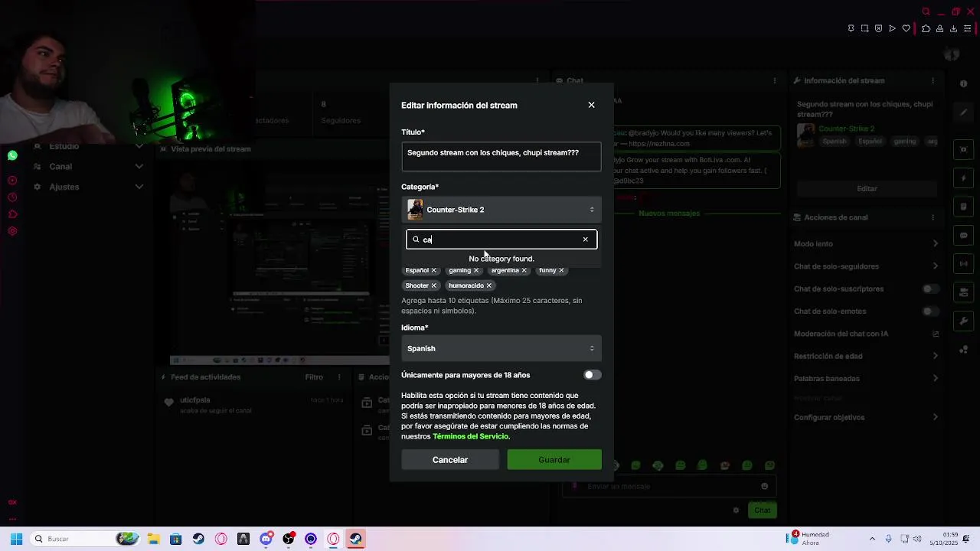
Task: Click the browser search icon at top
Action: (x=926, y=11)
